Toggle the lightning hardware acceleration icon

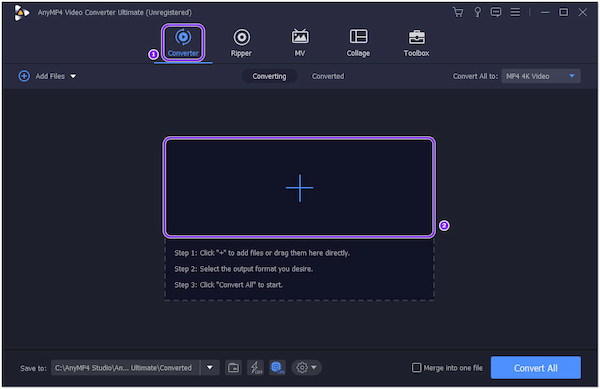pyautogui.click(x=255, y=368)
